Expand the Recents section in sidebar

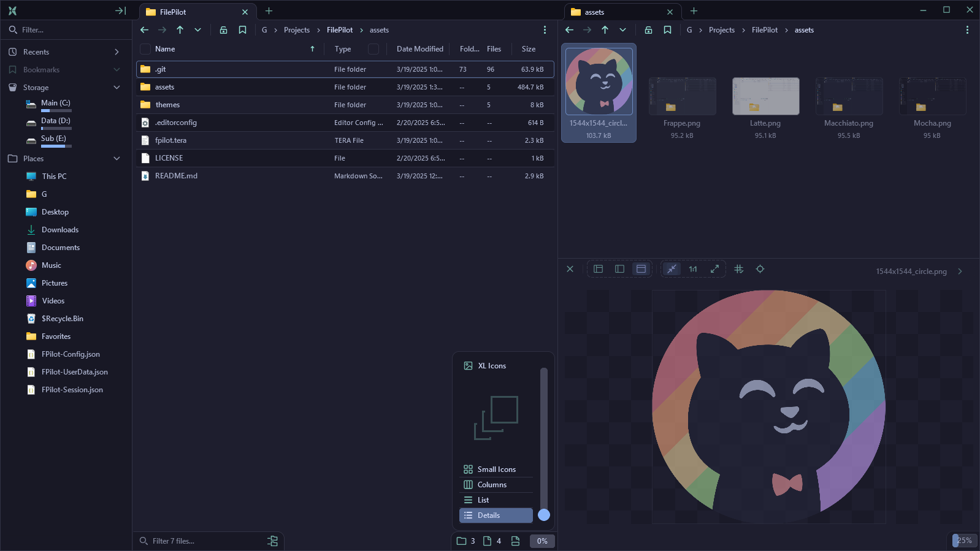point(117,52)
